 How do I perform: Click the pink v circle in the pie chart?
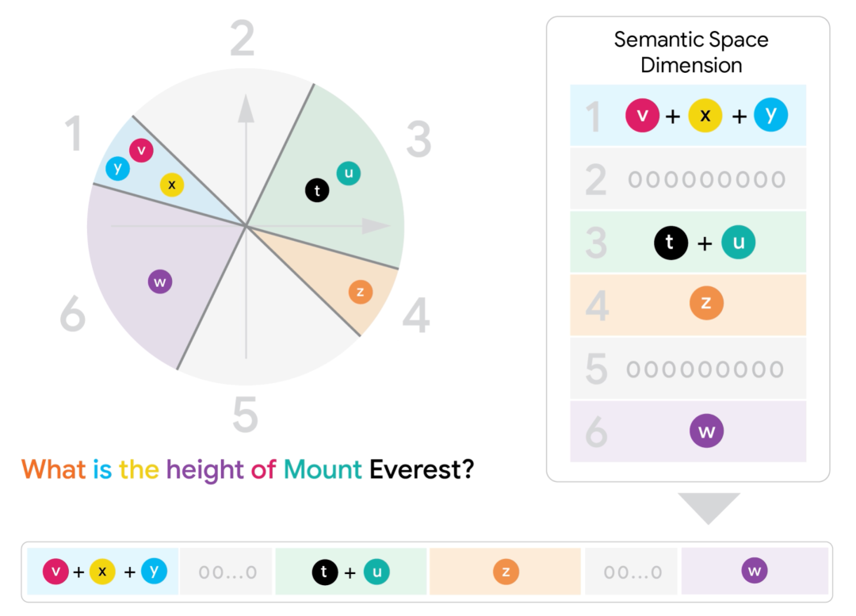point(141,150)
